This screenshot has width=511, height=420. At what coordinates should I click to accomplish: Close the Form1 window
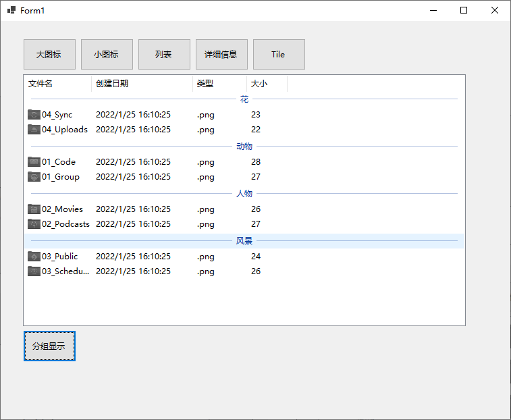495,10
